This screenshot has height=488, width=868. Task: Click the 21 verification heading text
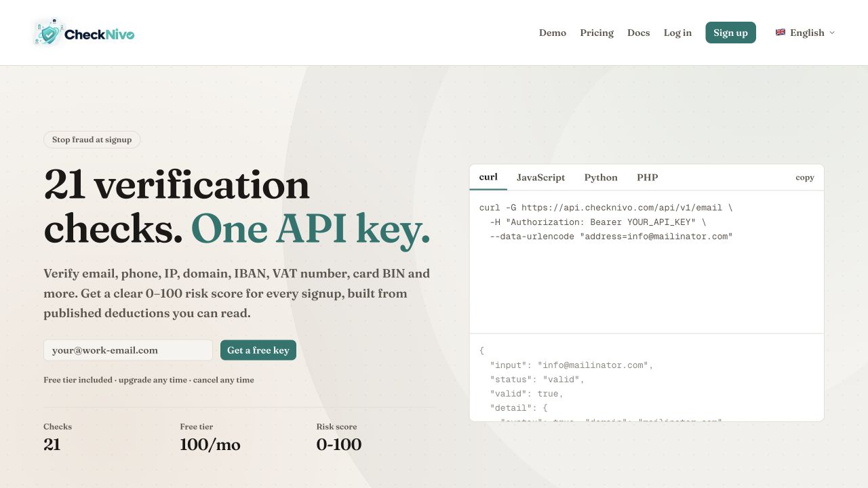(x=177, y=185)
